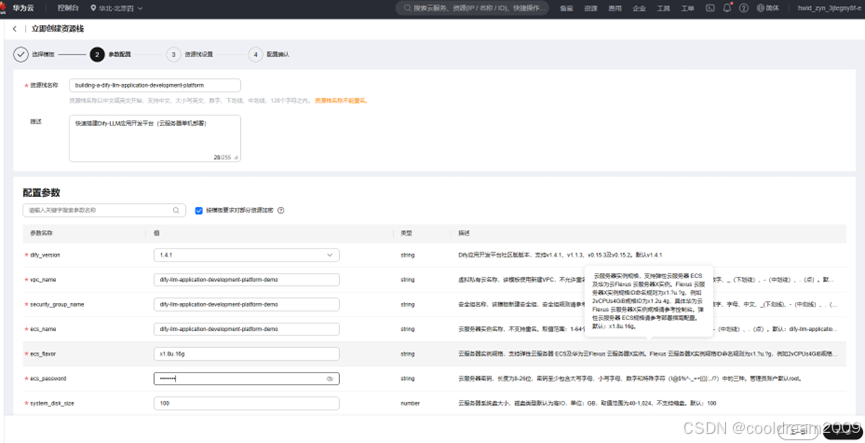865x443 pixels.
Task: Open the 费用 menu in top bar
Action: (615, 8)
